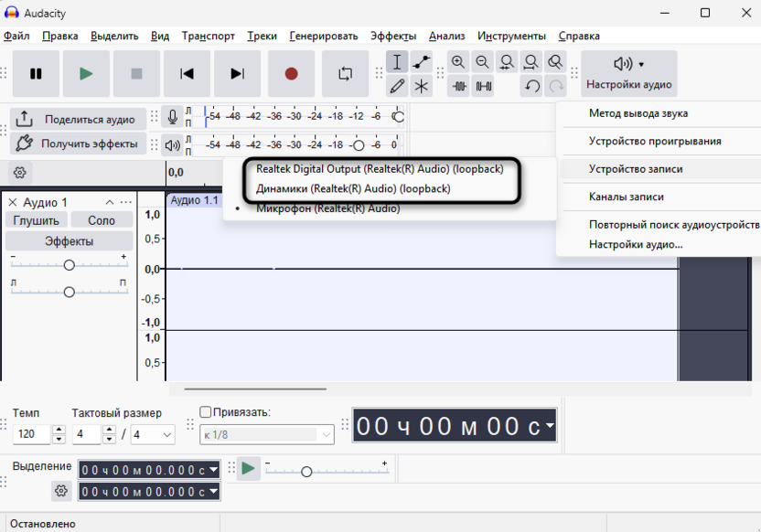Click the Темп value field
The height and width of the screenshot is (532, 761).
point(32,434)
